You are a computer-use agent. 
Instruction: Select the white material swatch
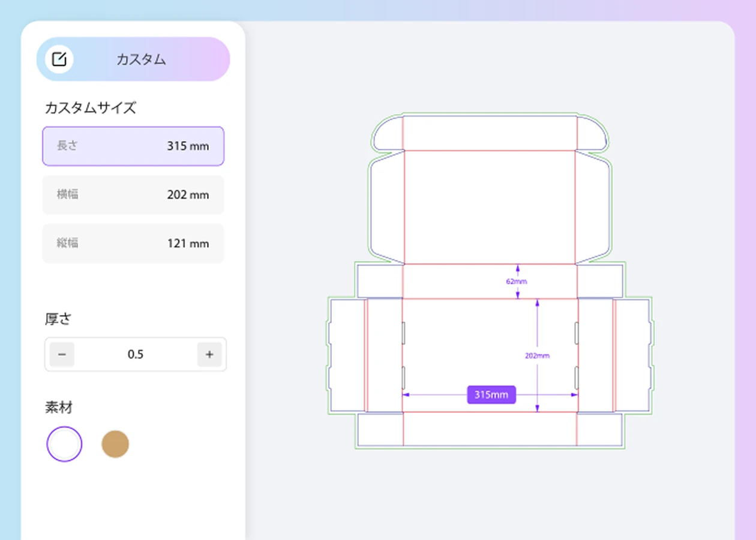click(x=64, y=444)
